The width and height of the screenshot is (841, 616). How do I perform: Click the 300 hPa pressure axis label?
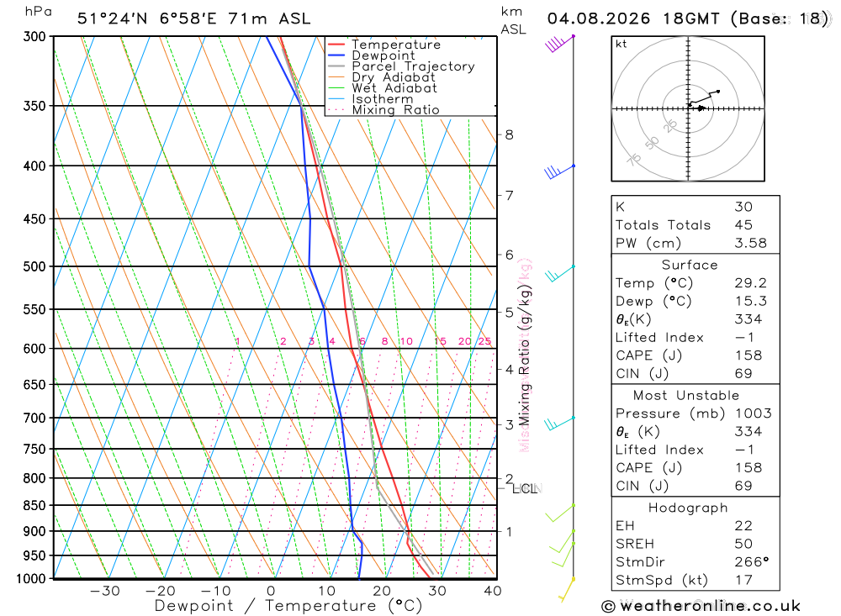pos(34,37)
